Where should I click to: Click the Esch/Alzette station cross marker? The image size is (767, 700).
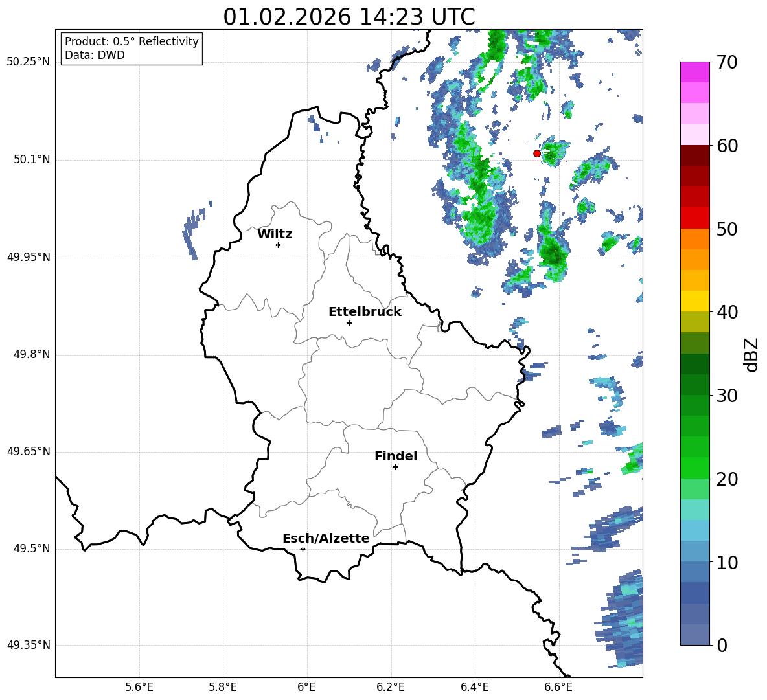303,549
